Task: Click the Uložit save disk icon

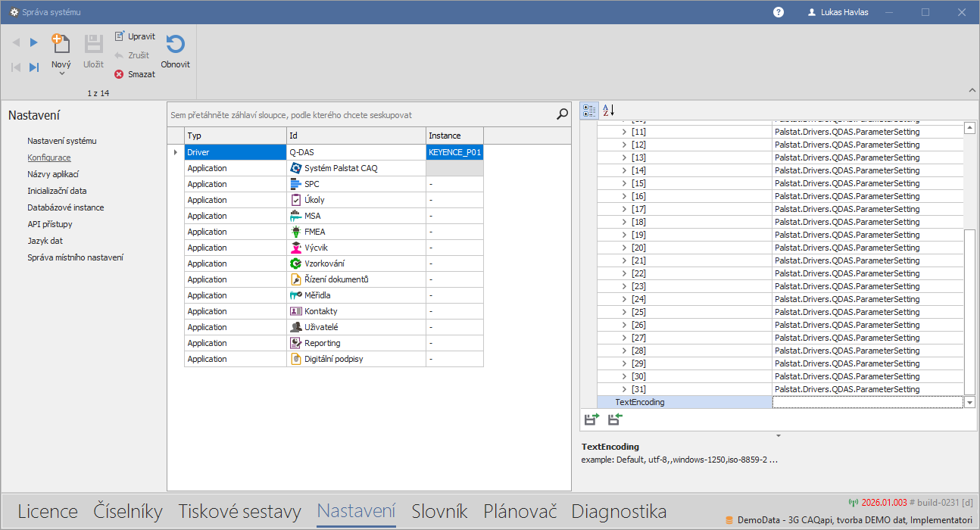Action: [93, 44]
